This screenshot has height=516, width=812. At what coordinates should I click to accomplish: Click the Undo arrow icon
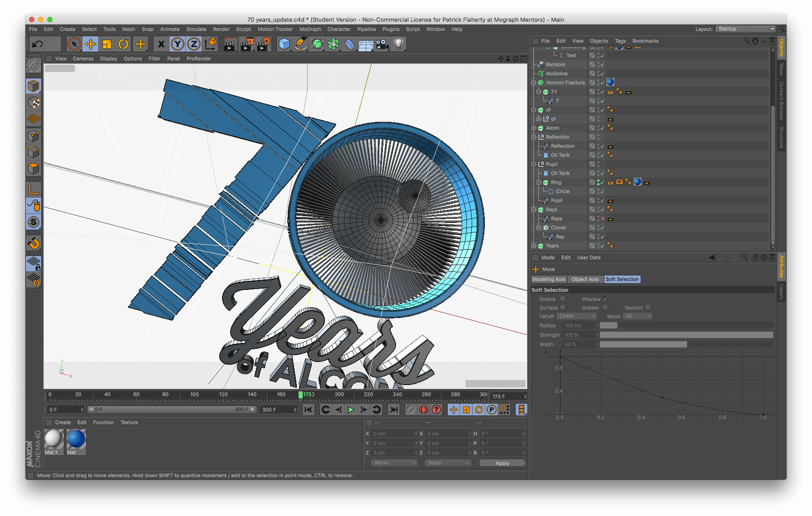(x=38, y=44)
